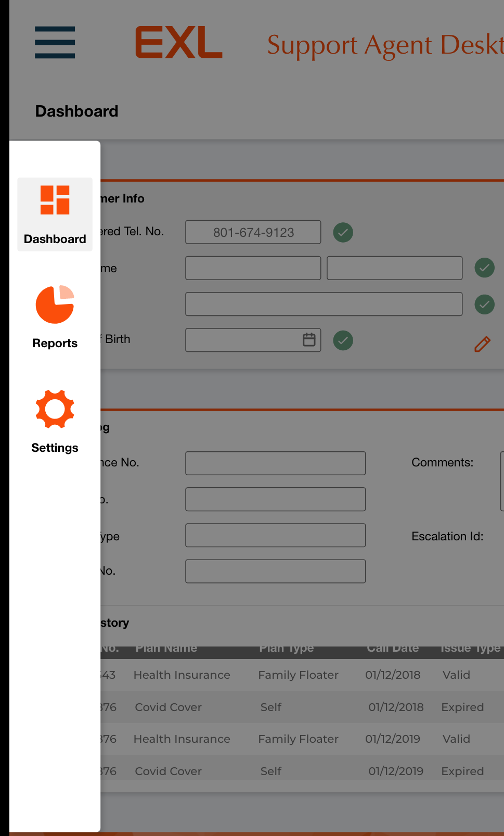Click the hamburger menu icon
The width and height of the screenshot is (504, 836).
click(x=55, y=42)
